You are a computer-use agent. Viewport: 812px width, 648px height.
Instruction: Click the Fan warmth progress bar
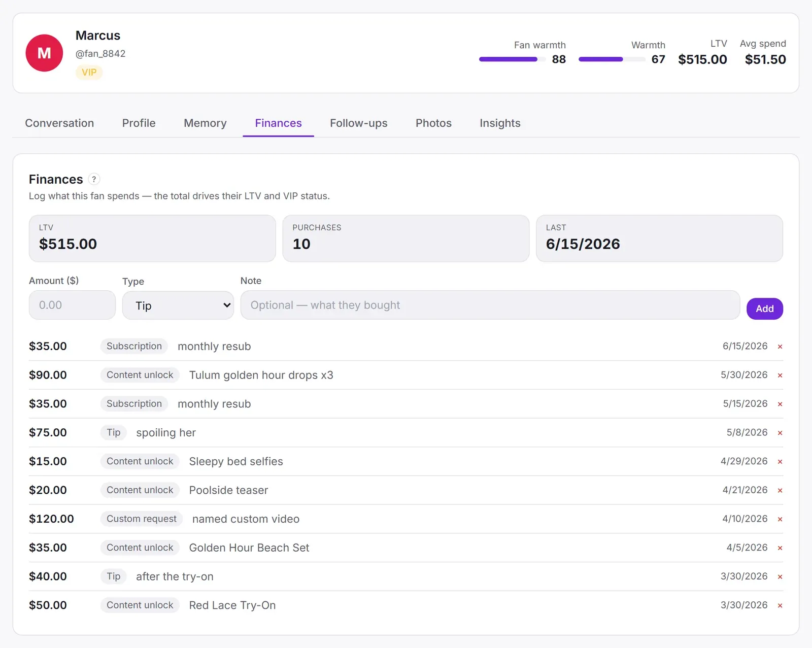pos(513,59)
